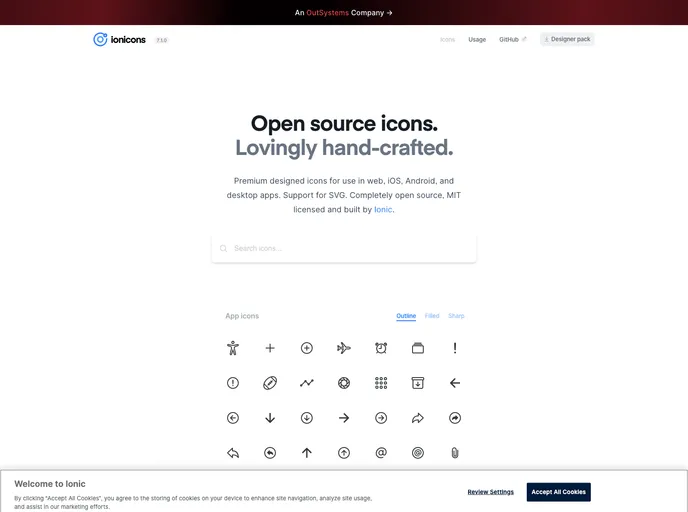688x512 pixels.
Task: Select the archive box icon
Action: pos(418,383)
